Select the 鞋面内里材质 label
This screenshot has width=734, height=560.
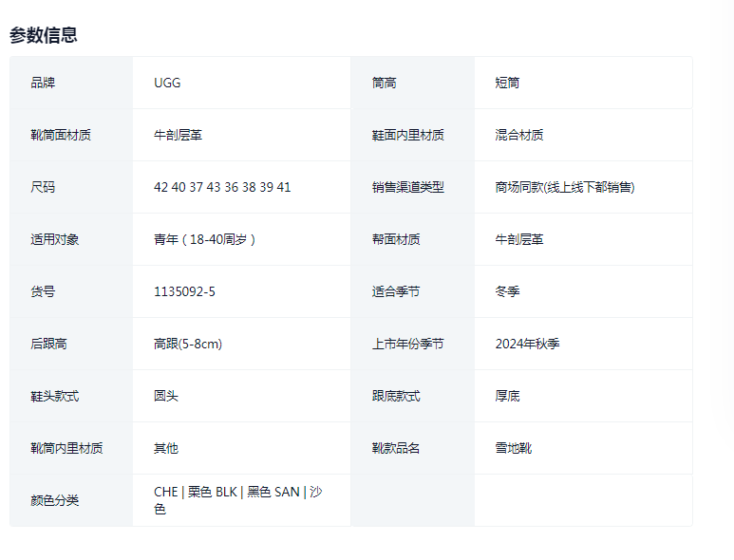coord(407,135)
